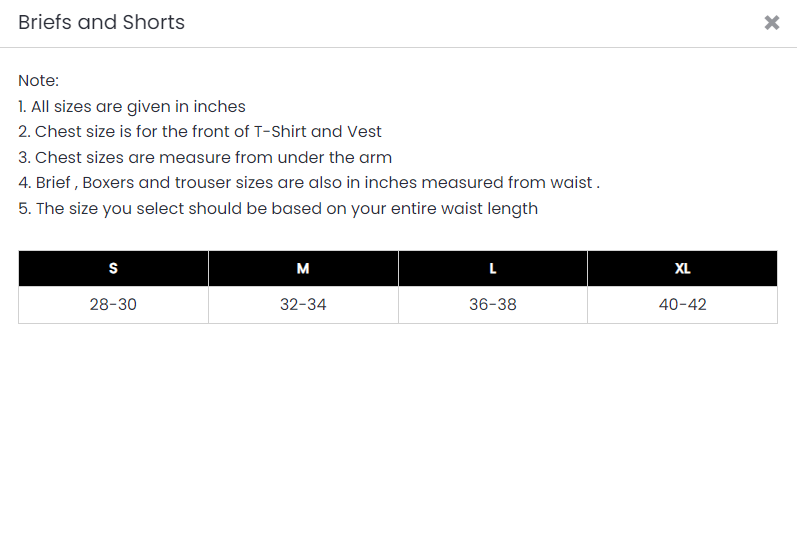Close the Briefs and Shorts size dialog
Screen dimensions: 797x537
[x=771, y=23]
